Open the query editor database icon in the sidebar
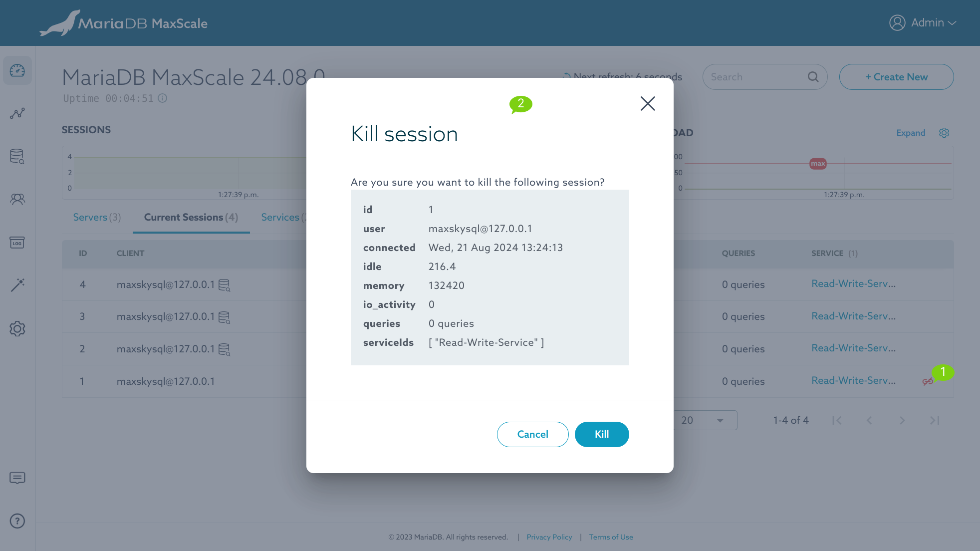 pos(17,157)
